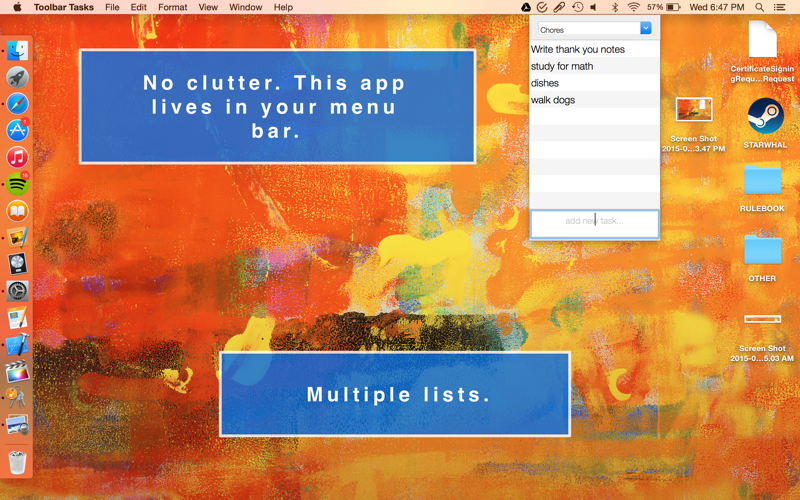This screenshot has width=800, height=500.
Task: Open Google Drive from the menu bar
Action: click(526, 7)
